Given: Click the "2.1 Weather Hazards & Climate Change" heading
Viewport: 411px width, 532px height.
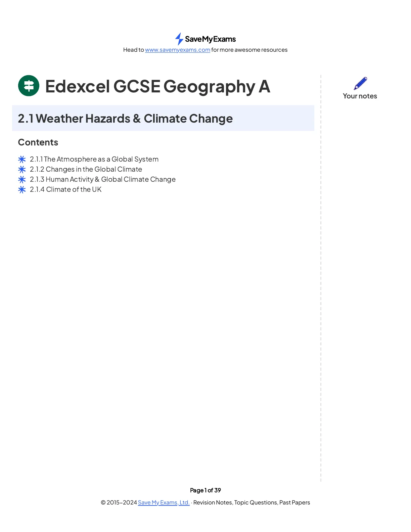Looking at the screenshot, I should (x=125, y=119).
